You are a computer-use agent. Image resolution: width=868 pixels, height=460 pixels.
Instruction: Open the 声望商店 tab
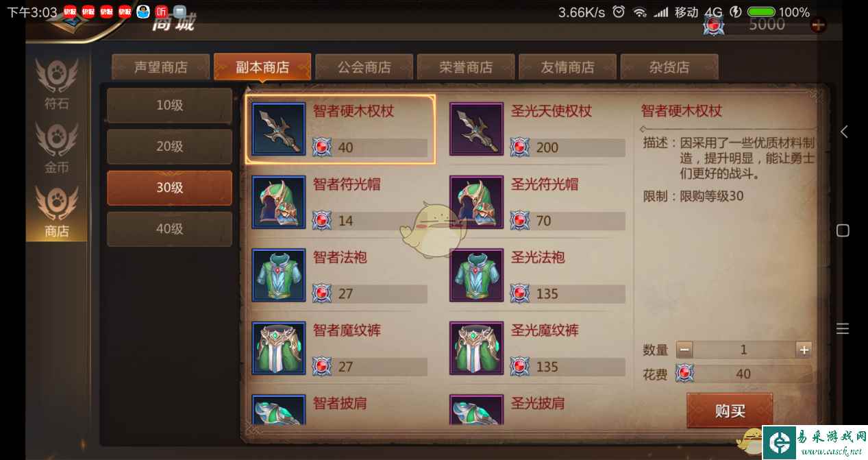tap(161, 67)
